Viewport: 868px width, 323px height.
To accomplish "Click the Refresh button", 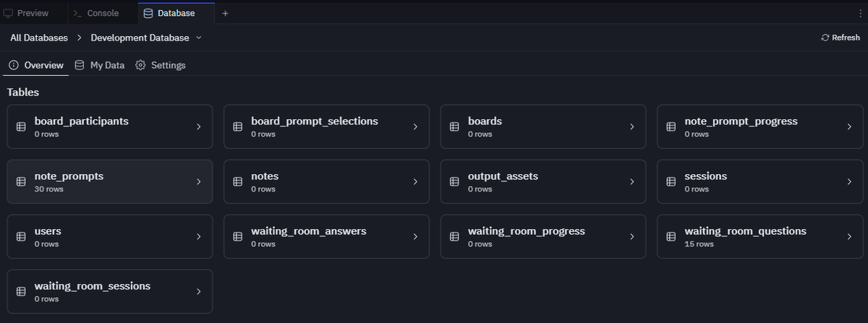I will click(841, 38).
